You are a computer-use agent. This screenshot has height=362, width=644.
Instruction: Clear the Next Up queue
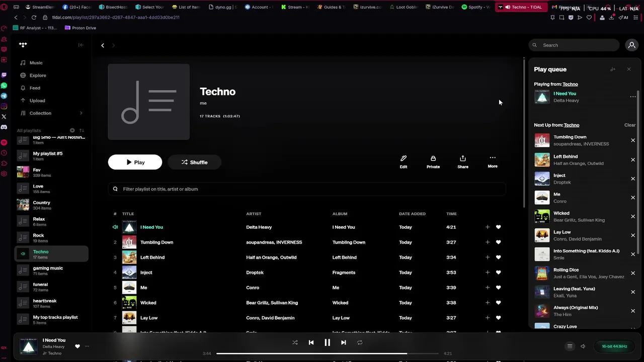(630, 125)
